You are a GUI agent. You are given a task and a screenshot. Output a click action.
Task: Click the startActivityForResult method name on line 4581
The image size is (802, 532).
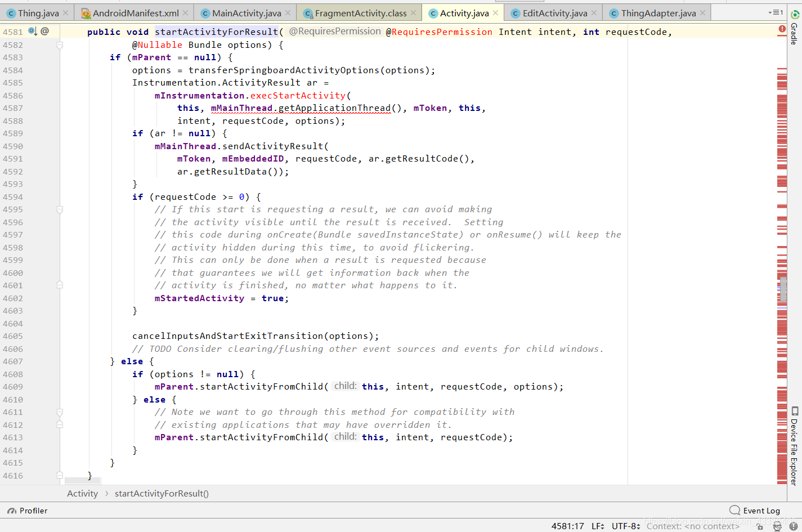[x=217, y=32]
